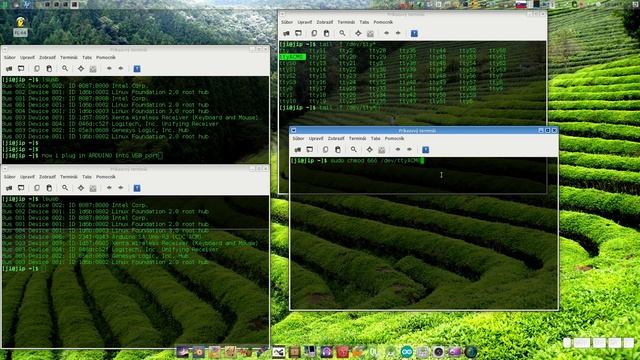640x360 pixels.
Task: Open the Upraviť menu in the chmod terminal
Action: click(316, 139)
